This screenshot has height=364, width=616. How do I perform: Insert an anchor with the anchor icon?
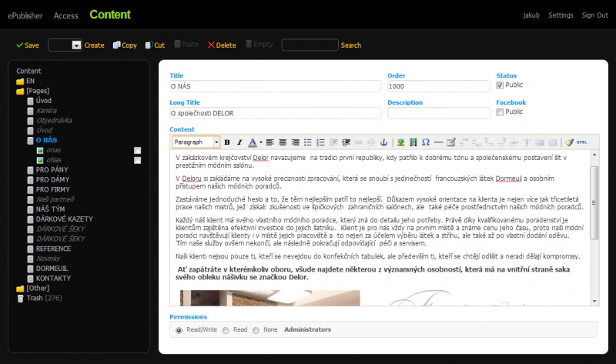[x=384, y=142]
